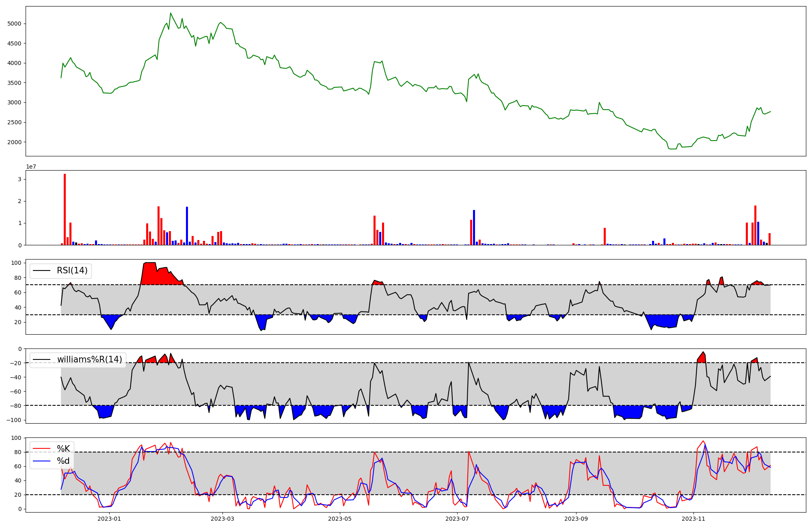This screenshot has width=812, height=528.
Task: Click the %K legend text
Action: coord(63,449)
